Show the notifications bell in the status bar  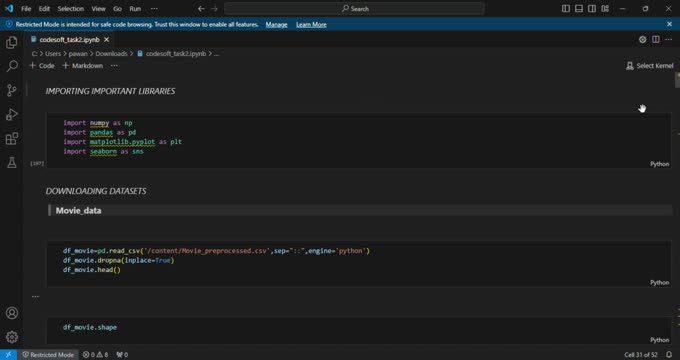[x=669, y=355]
